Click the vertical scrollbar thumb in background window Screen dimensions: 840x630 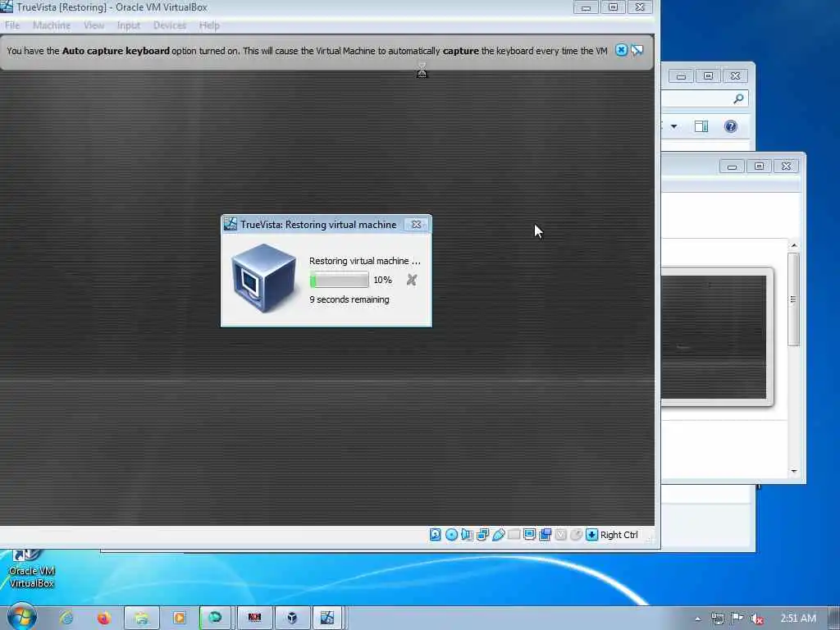(x=794, y=299)
